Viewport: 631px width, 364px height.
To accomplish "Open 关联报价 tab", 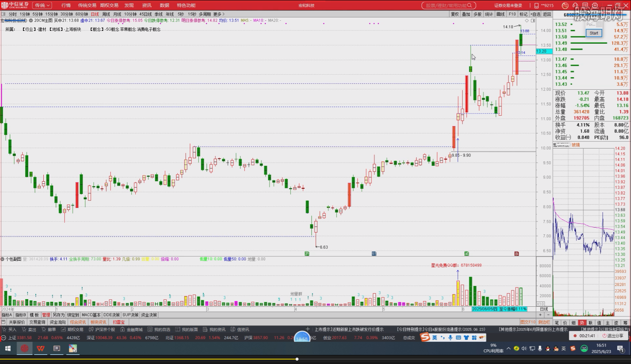I will (17, 322).
